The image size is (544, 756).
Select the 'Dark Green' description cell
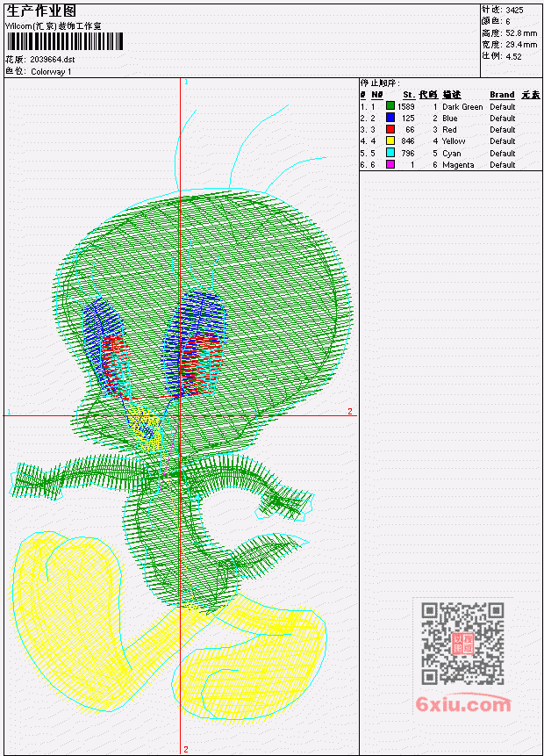pos(462,106)
